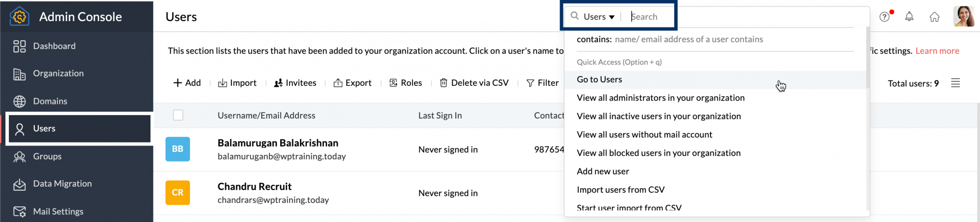Open the list view options icon
Image resolution: width=980 pixels, height=222 pixels.
point(955,83)
